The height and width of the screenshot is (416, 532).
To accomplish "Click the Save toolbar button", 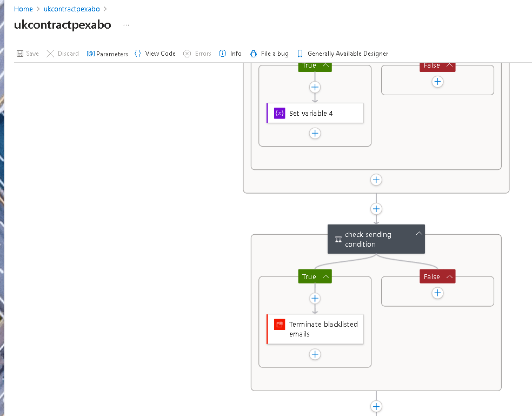I will (28, 54).
